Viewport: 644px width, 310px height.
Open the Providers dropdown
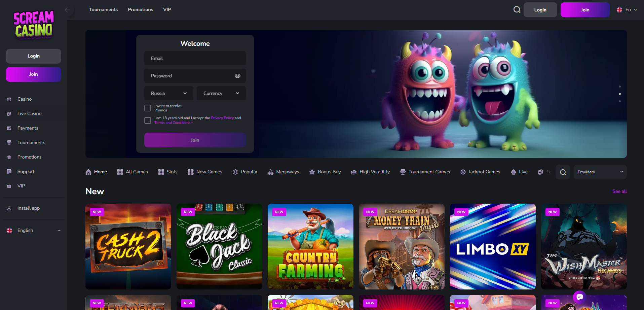pos(600,172)
